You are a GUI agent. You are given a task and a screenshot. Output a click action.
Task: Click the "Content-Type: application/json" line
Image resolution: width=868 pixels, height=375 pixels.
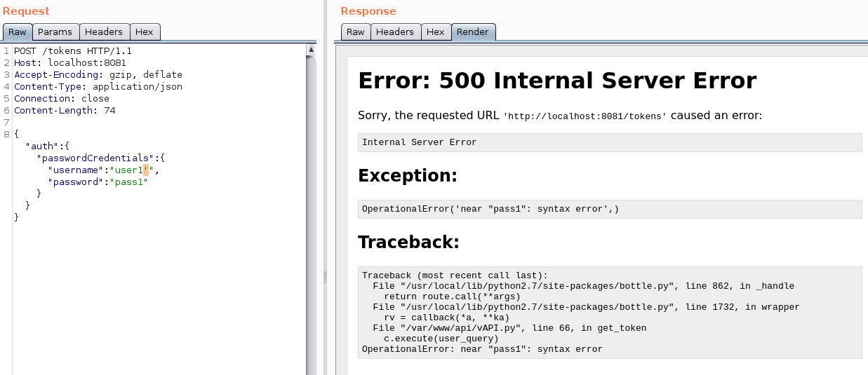pyautogui.click(x=98, y=87)
